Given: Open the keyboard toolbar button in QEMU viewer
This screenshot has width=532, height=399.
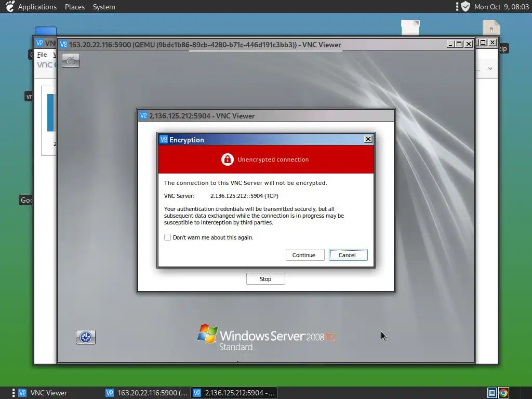Looking at the screenshot, I should point(71,60).
